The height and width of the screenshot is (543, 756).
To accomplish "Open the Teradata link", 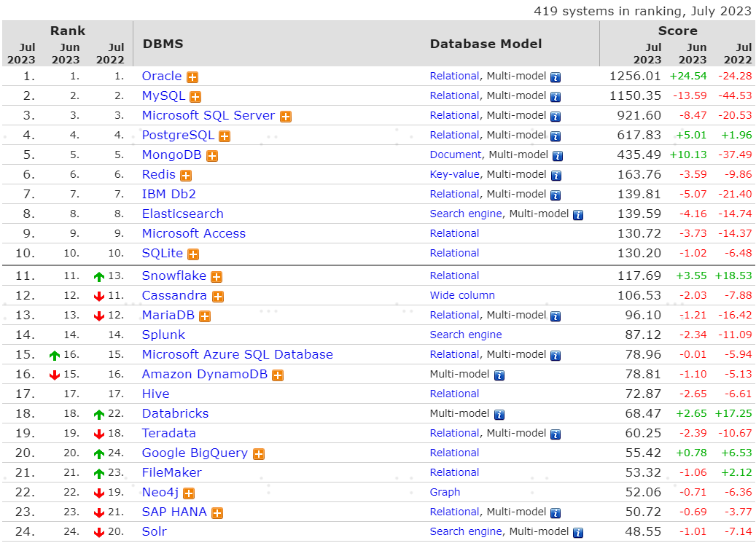I will click(x=168, y=434).
